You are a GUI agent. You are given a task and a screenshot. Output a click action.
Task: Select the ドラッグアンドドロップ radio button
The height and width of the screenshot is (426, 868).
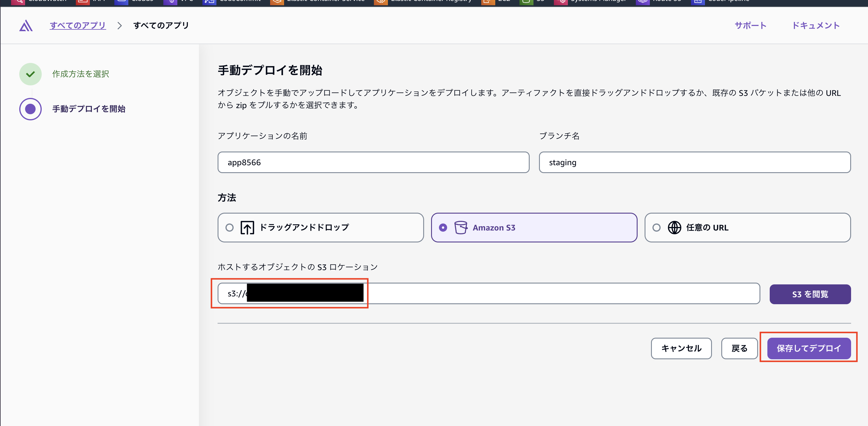click(x=230, y=228)
